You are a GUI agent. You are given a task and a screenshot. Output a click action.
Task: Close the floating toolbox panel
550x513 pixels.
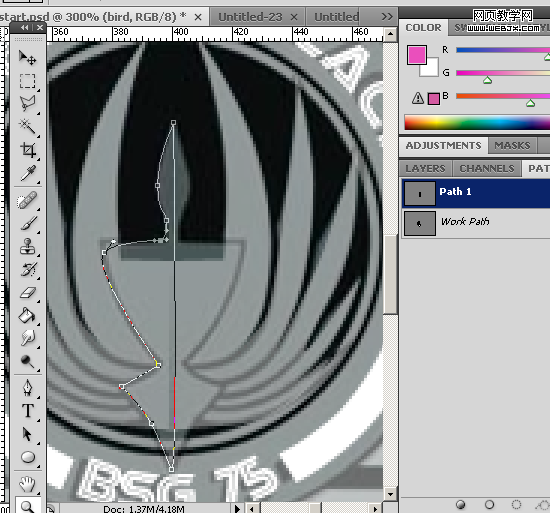(40, 28)
